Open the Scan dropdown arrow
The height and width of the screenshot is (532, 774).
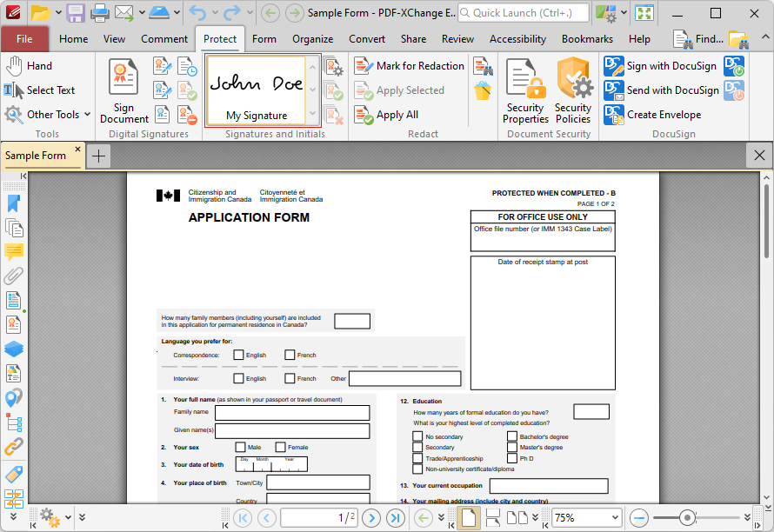pyautogui.click(x=177, y=13)
